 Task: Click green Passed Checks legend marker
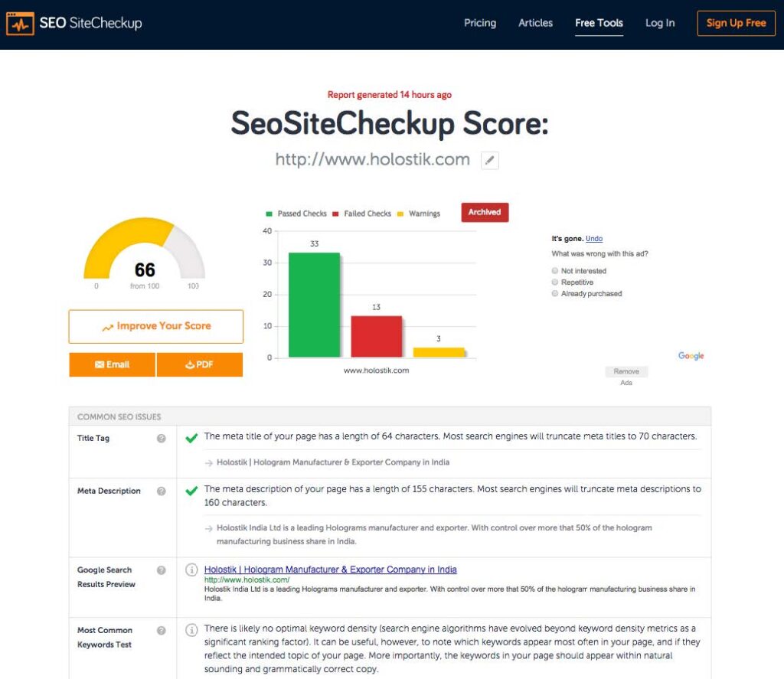269,214
